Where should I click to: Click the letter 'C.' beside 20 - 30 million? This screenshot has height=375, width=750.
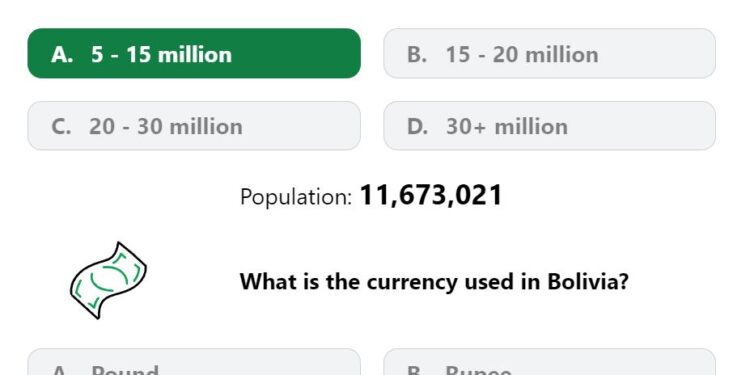point(61,127)
